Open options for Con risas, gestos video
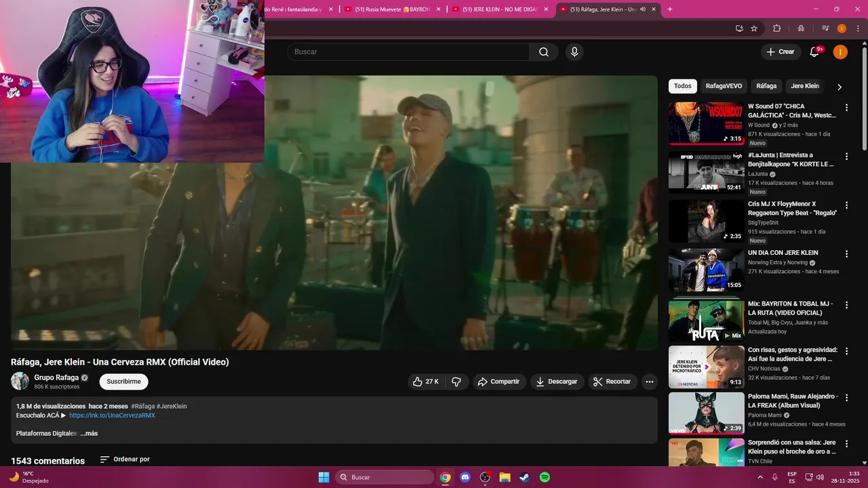 (846, 351)
